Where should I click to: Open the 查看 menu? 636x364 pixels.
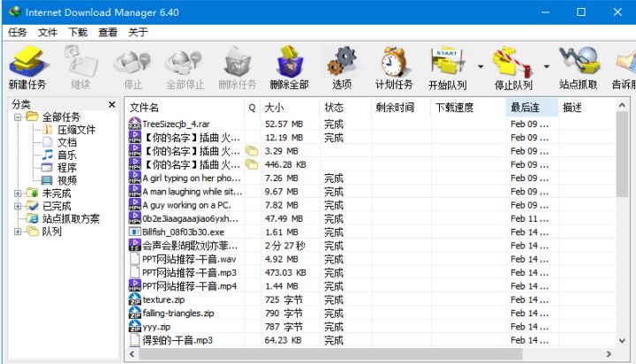tap(108, 32)
